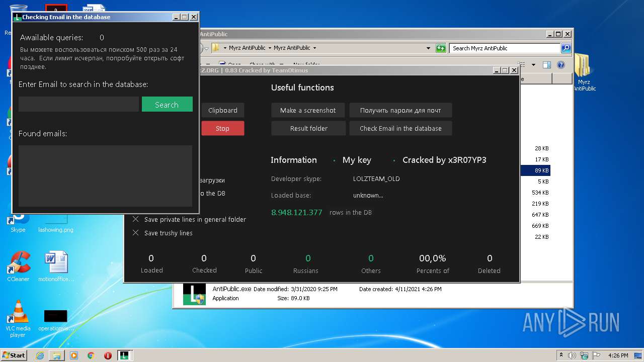Image resolution: width=644 pixels, height=362 pixels.
Task: Click the red Stop button
Action: click(x=223, y=128)
